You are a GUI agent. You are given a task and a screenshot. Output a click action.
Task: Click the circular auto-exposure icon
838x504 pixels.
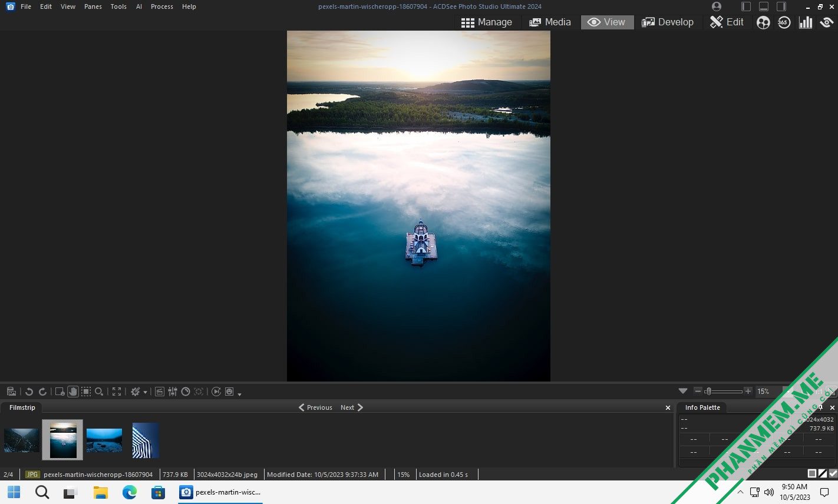186,392
